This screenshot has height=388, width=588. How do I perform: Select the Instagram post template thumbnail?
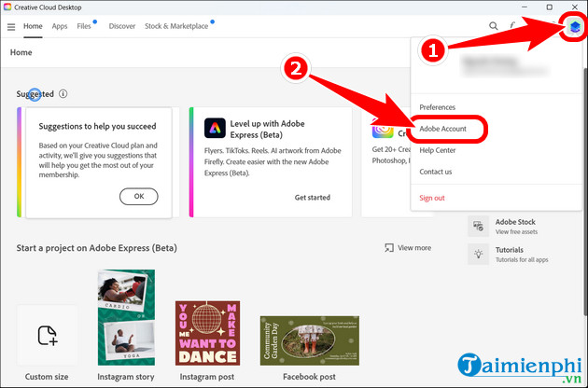click(x=207, y=333)
